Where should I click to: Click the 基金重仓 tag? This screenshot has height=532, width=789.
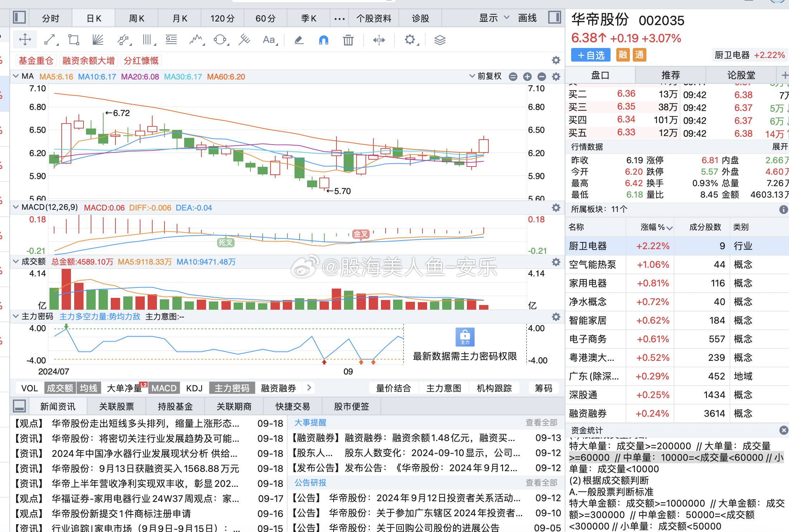pos(36,61)
